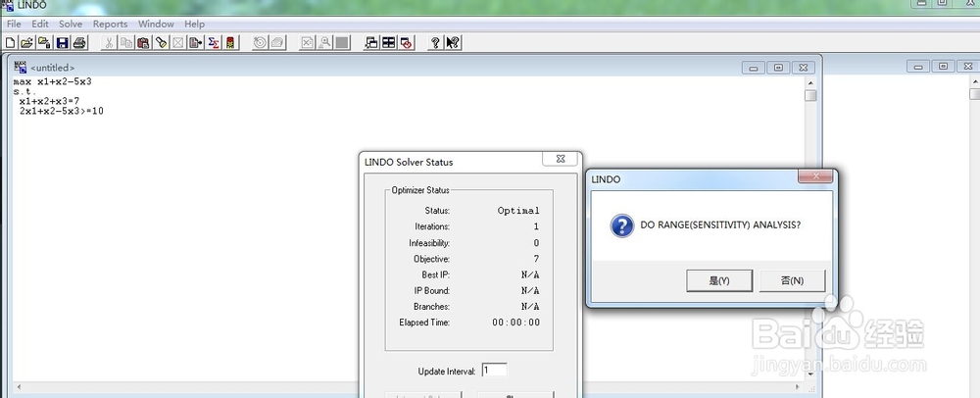Minimize the untitled model window
Viewport: 980px width, 398px height.
pyautogui.click(x=753, y=68)
